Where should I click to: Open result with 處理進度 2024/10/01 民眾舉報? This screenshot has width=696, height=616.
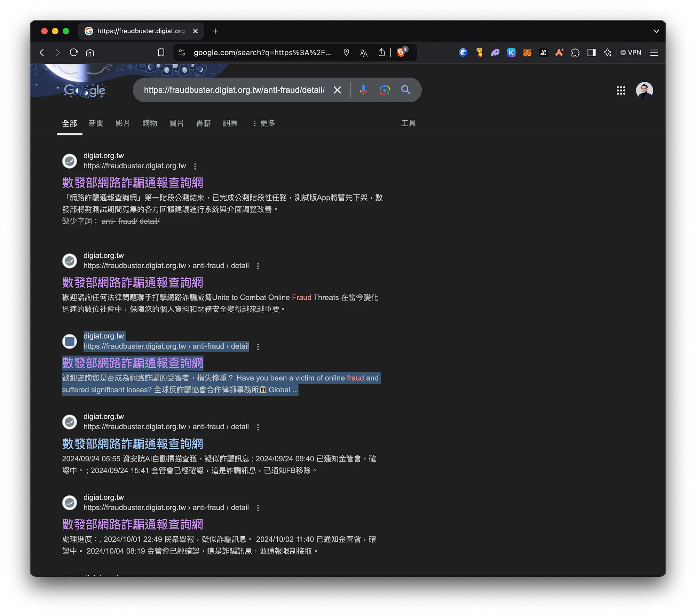tap(133, 525)
